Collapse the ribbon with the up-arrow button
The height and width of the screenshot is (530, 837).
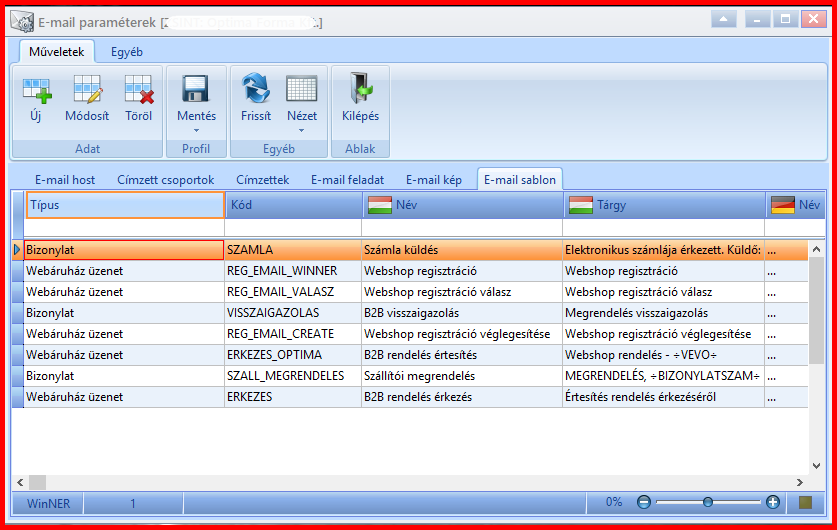pos(723,19)
